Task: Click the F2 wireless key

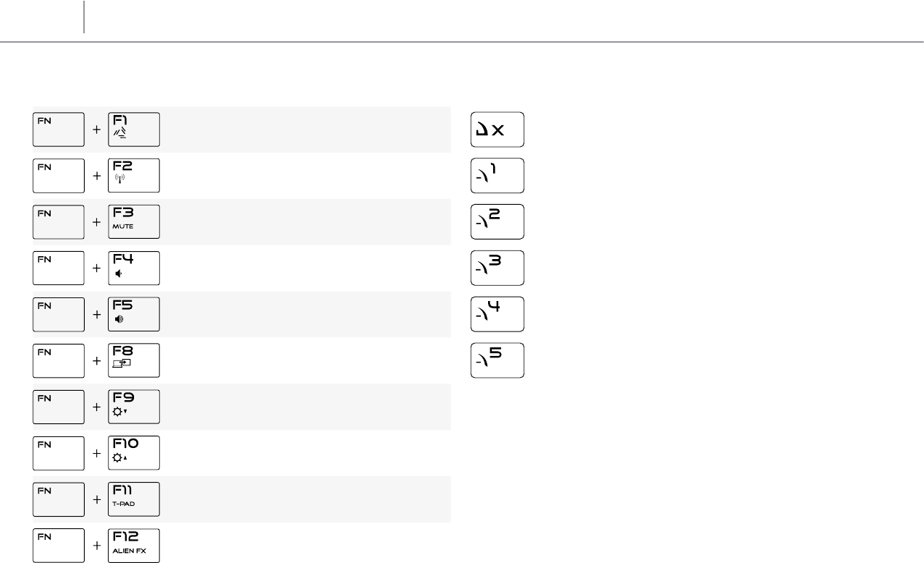Action: [134, 176]
